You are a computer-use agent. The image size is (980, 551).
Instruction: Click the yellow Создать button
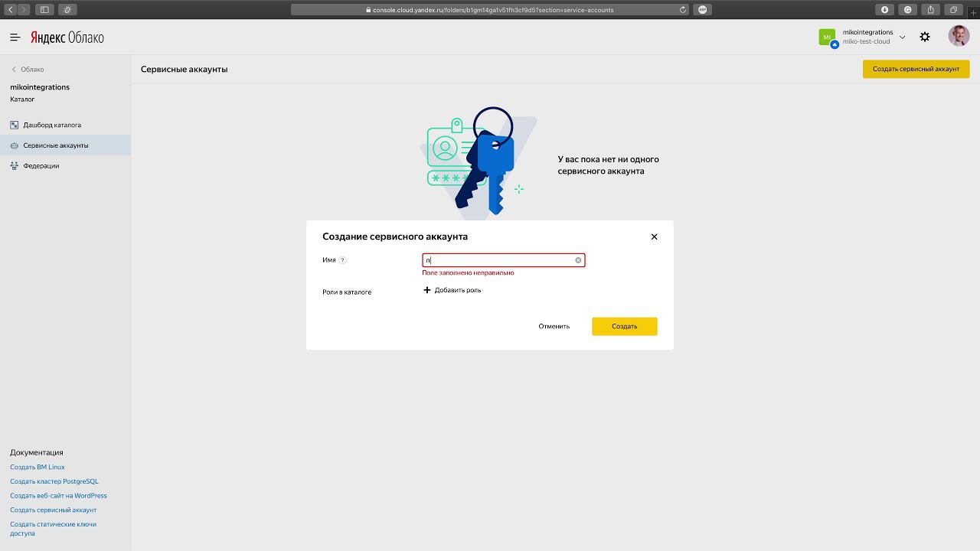[x=624, y=326]
